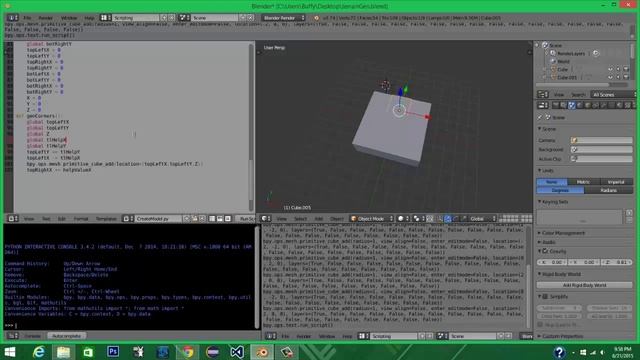The width and height of the screenshot is (640, 360).
Task: Click the RenderLayers icon in outliner
Action: tap(553, 53)
